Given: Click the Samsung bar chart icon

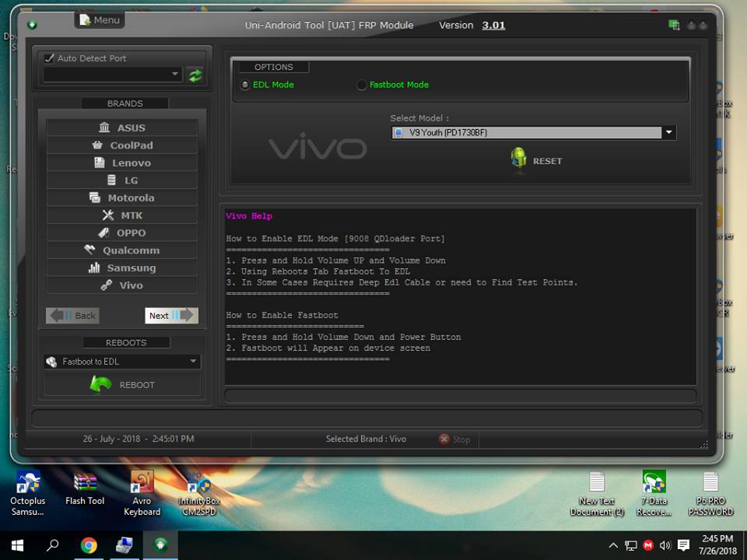Looking at the screenshot, I should [94, 267].
